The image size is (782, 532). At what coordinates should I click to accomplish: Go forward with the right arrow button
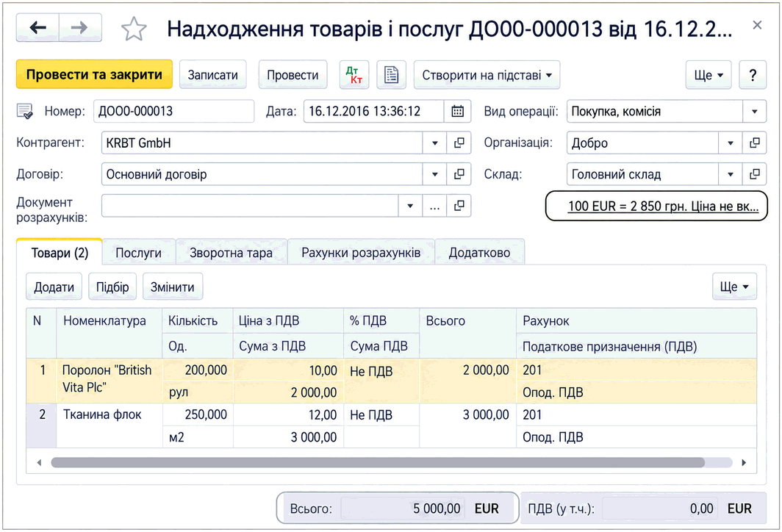click(x=80, y=28)
